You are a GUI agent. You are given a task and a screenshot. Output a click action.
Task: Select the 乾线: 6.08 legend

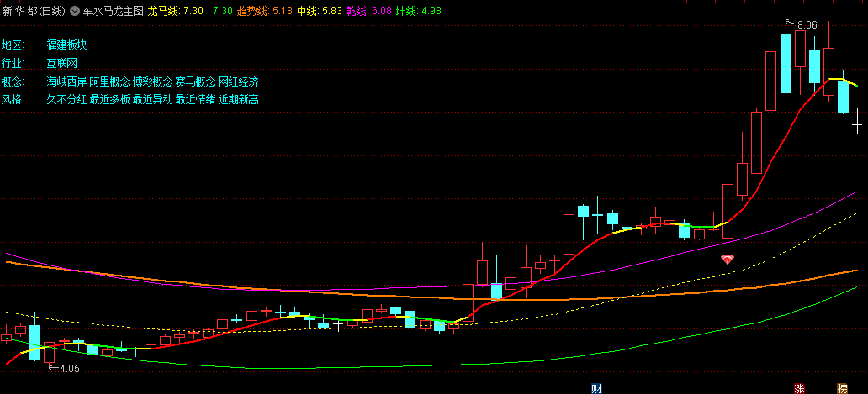pos(367,11)
